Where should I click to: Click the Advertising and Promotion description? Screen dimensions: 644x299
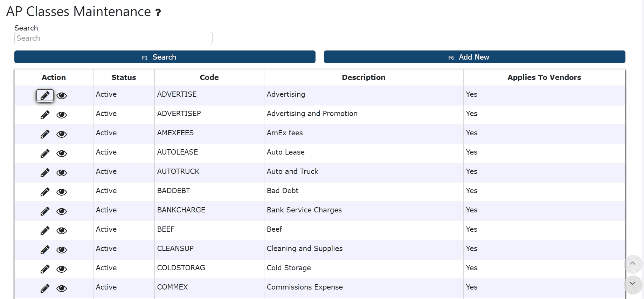coord(312,114)
